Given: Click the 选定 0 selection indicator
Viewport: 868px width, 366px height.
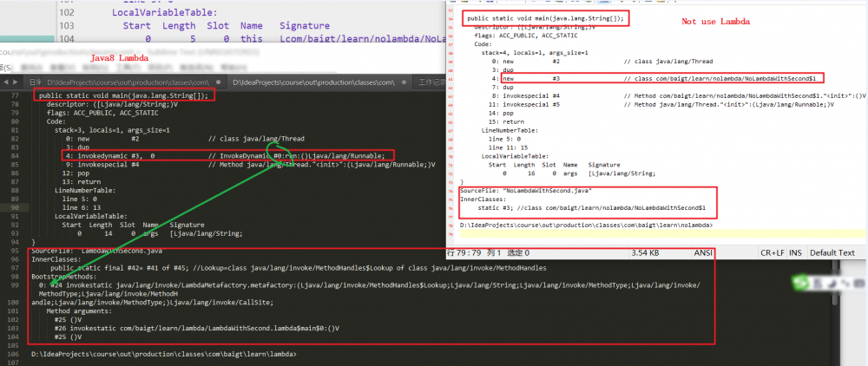Looking at the screenshot, I should (x=517, y=252).
